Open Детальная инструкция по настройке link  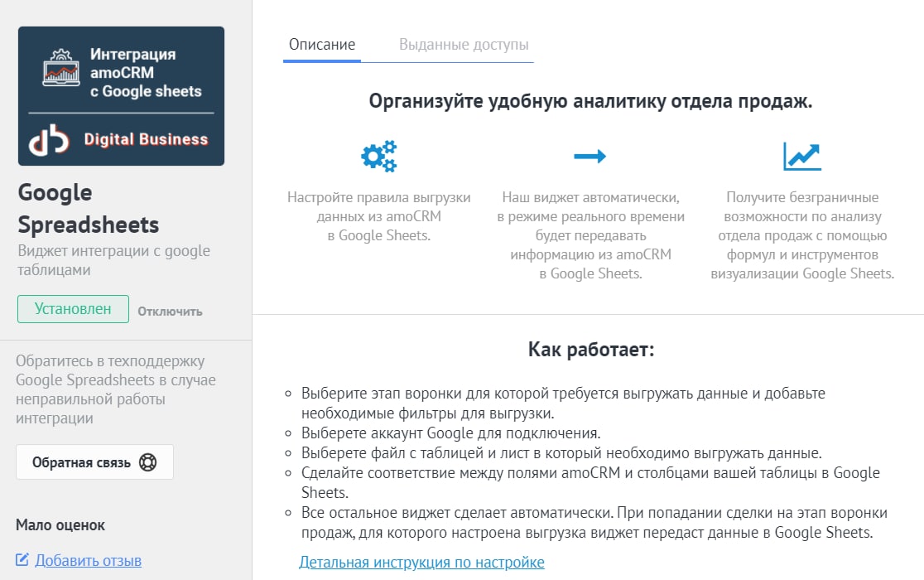422,563
